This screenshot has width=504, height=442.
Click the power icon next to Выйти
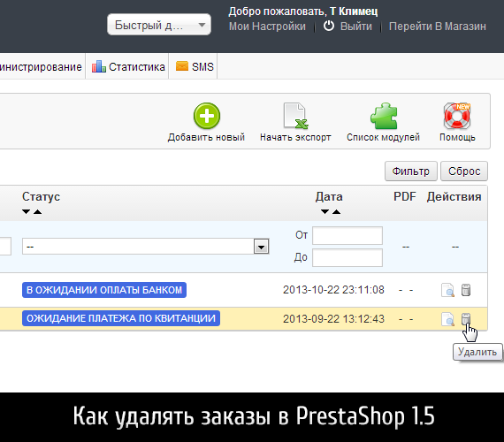pyautogui.click(x=329, y=26)
